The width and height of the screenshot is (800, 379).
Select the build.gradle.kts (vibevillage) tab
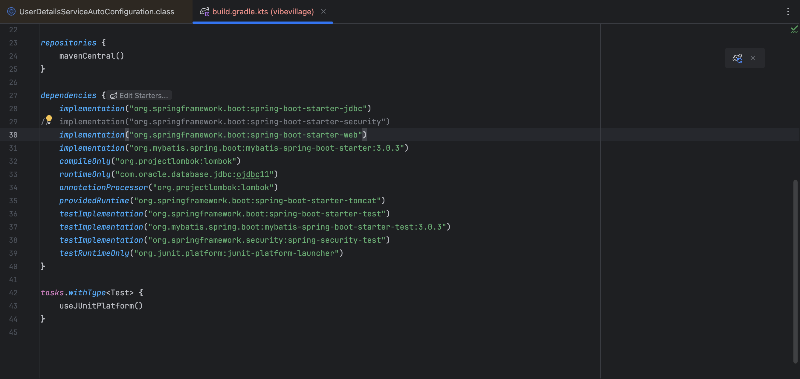click(x=263, y=11)
